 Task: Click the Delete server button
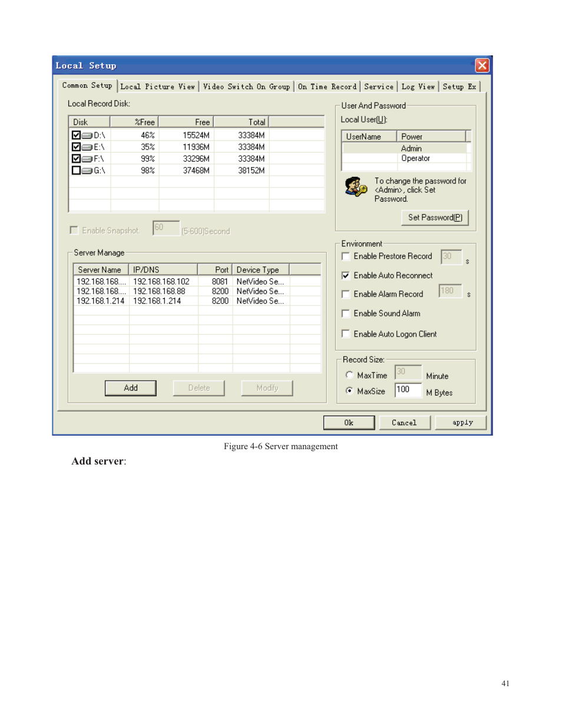[199, 388]
